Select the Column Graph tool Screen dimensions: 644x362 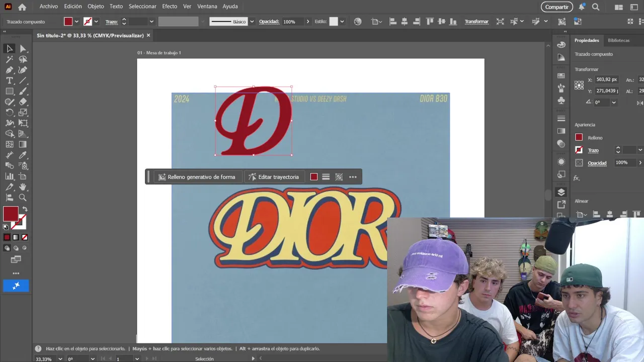click(10, 176)
